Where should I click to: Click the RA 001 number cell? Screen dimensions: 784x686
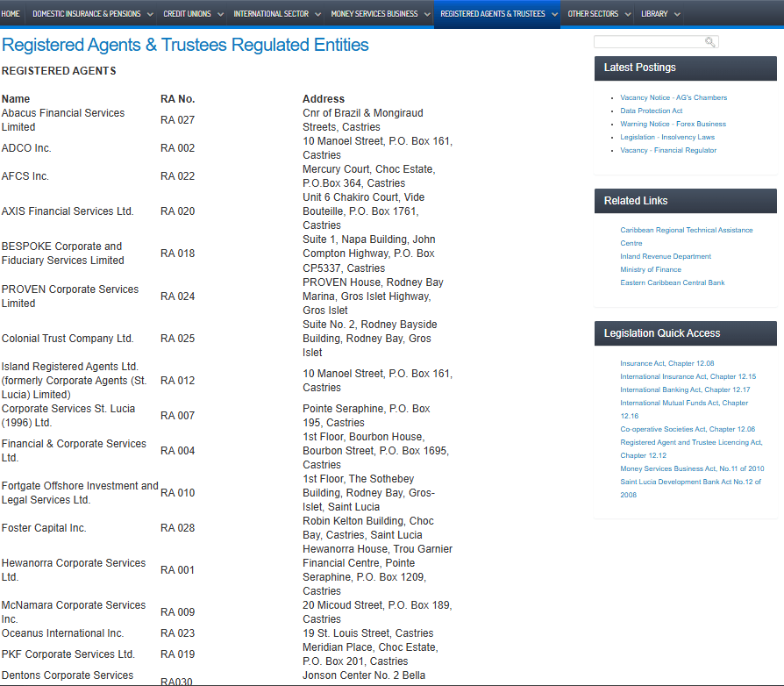[x=177, y=570]
